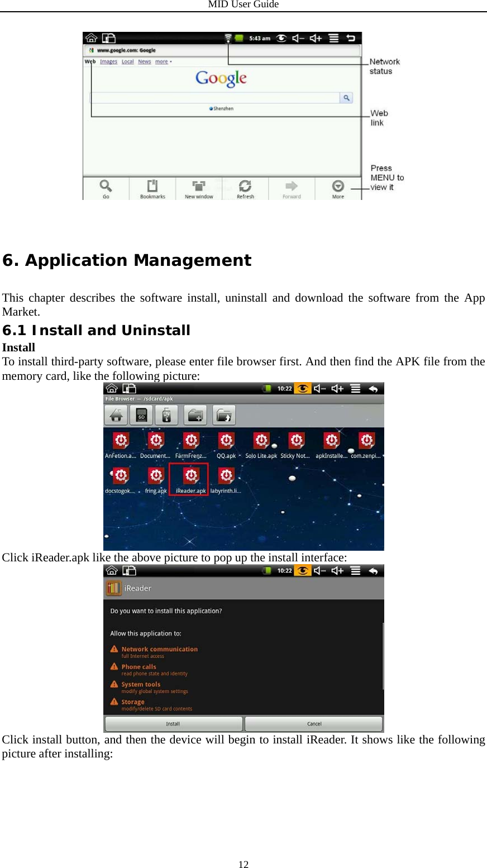Lower volume in browser screenshot status bar
This screenshot has height=868, width=487.
coord(299,38)
